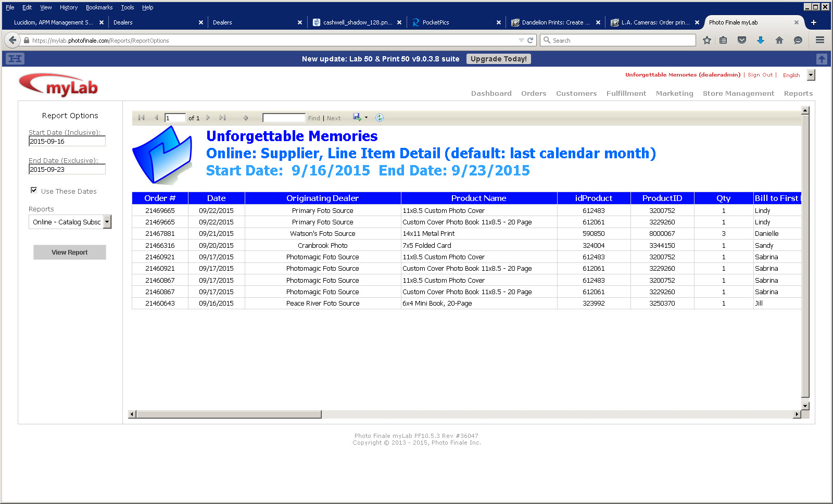This screenshot has height=504, width=833.
Task: Save page to Pocket
Action: point(742,40)
